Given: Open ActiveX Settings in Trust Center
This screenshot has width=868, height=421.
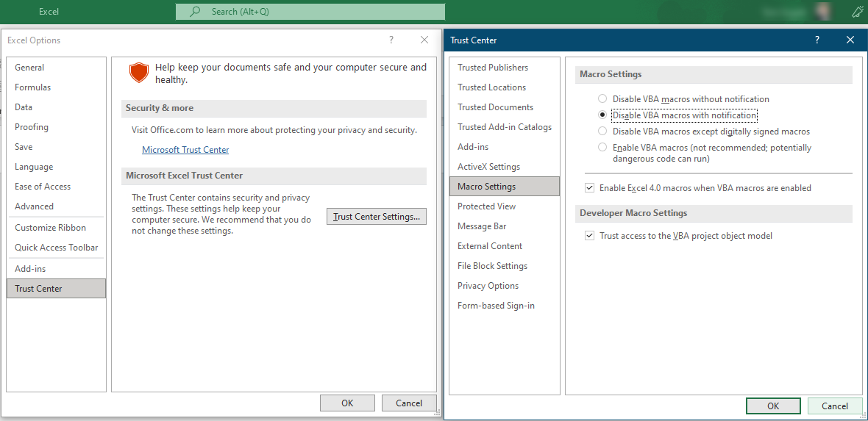Looking at the screenshot, I should pyautogui.click(x=505, y=167).
